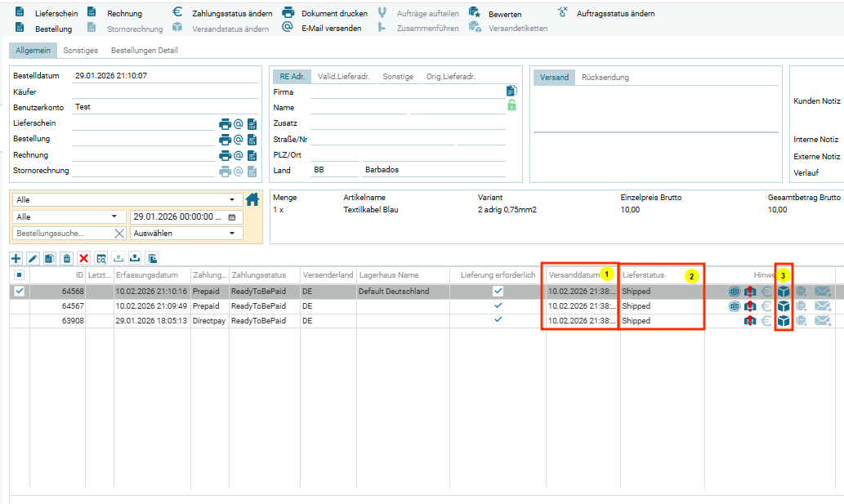This screenshot has width=844, height=504.
Task: Click the red X icon in table toolbar
Action: (84, 258)
